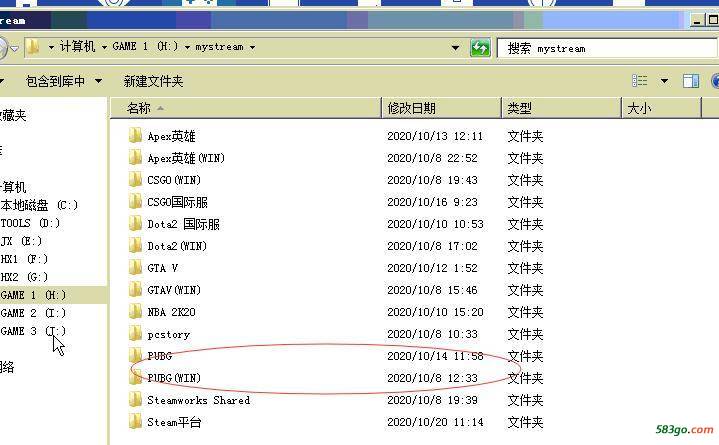Select the GTAV(WIN) folder icon
Screen dimensions: 719x445
point(135,290)
